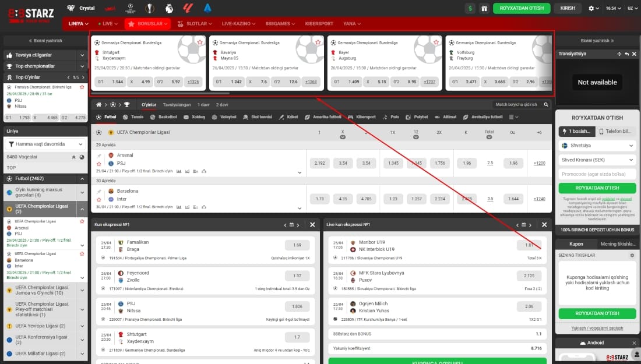The width and height of the screenshot is (641, 364).
Task: Click Yuklash / voqealarni saqlash link
Action: click(x=597, y=328)
